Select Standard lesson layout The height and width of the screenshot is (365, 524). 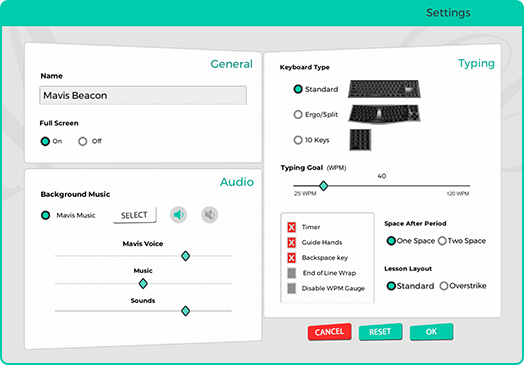pos(391,286)
